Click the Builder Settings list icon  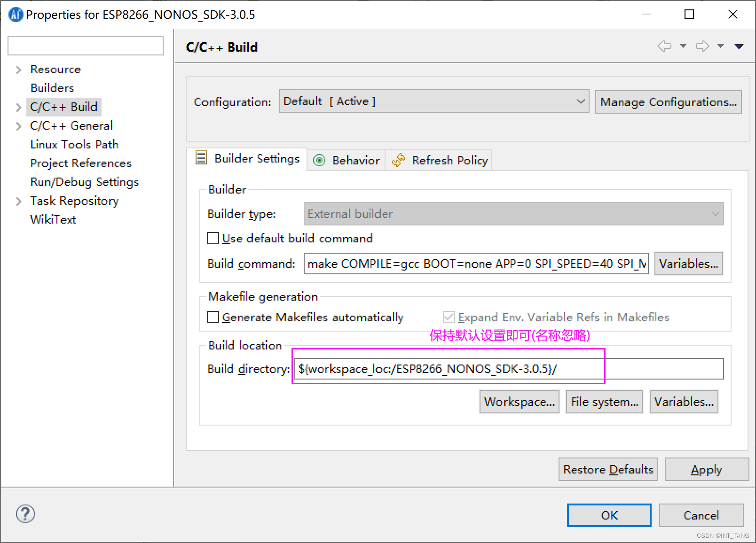(x=200, y=158)
